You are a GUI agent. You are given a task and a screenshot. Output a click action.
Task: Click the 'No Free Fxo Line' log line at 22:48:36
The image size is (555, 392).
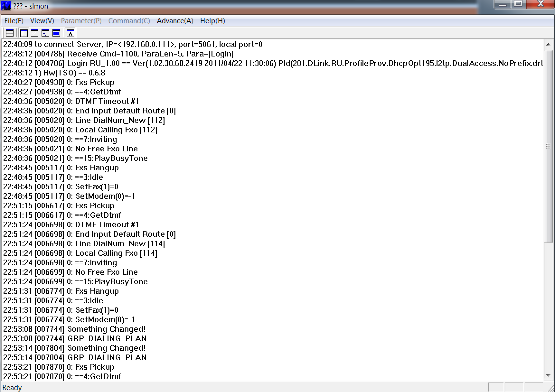click(106, 149)
